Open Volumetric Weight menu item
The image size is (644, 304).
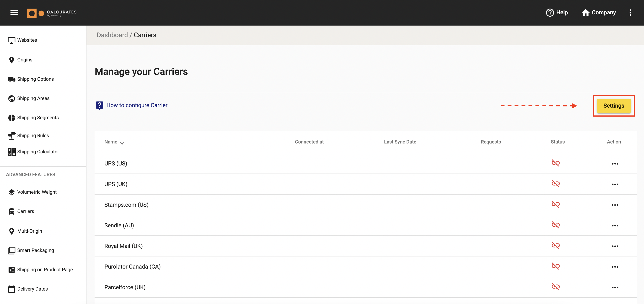pyautogui.click(x=37, y=192)
